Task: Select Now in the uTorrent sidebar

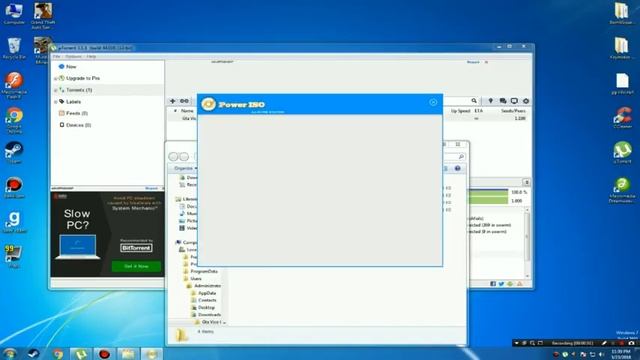Action: (71, 67)
